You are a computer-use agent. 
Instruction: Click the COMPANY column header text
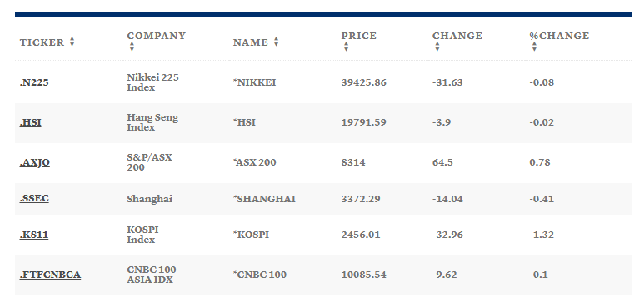(x=156, y=36)
